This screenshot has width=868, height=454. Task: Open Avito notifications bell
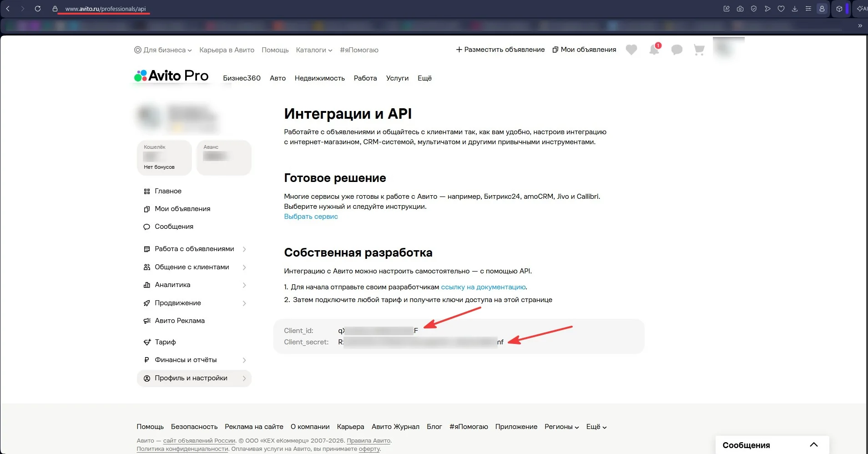(654, 50)
